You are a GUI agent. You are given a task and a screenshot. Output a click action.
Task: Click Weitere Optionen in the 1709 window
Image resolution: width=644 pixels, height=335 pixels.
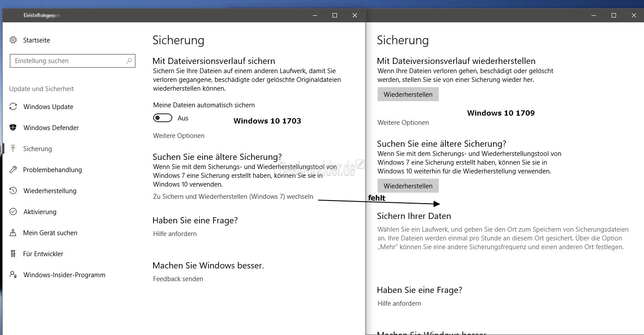tap(403, 123)
